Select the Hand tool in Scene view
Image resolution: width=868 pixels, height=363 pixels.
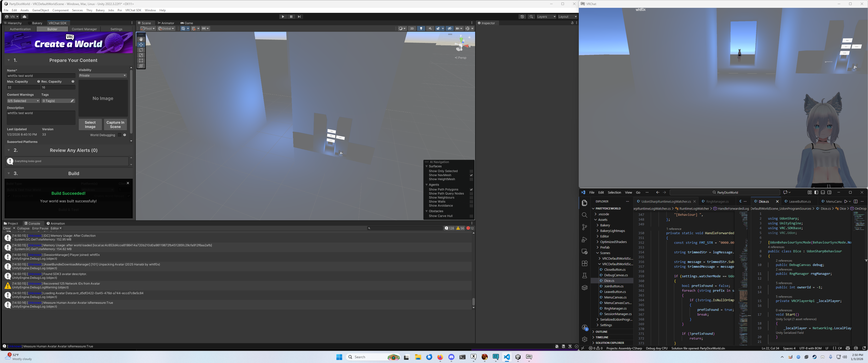pos(141,39)
